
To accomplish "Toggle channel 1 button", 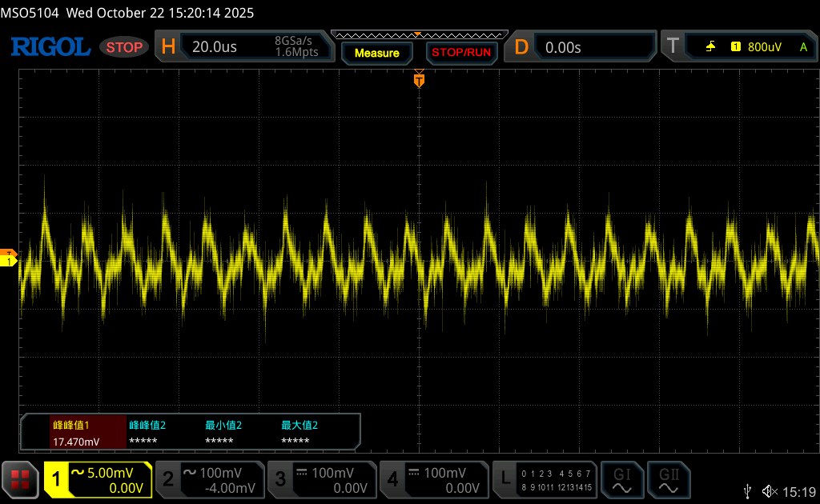I will coord(57,479).
